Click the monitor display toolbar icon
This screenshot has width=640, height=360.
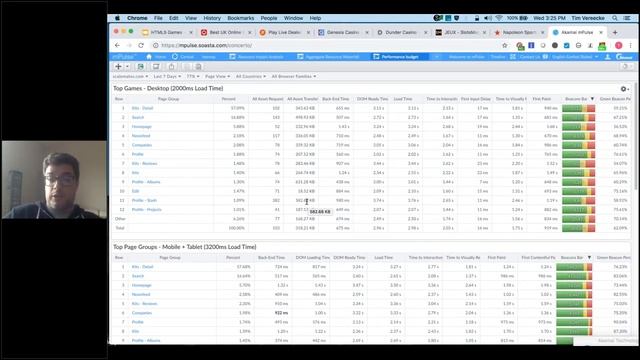pyautogui.click(x=156, y=67)
